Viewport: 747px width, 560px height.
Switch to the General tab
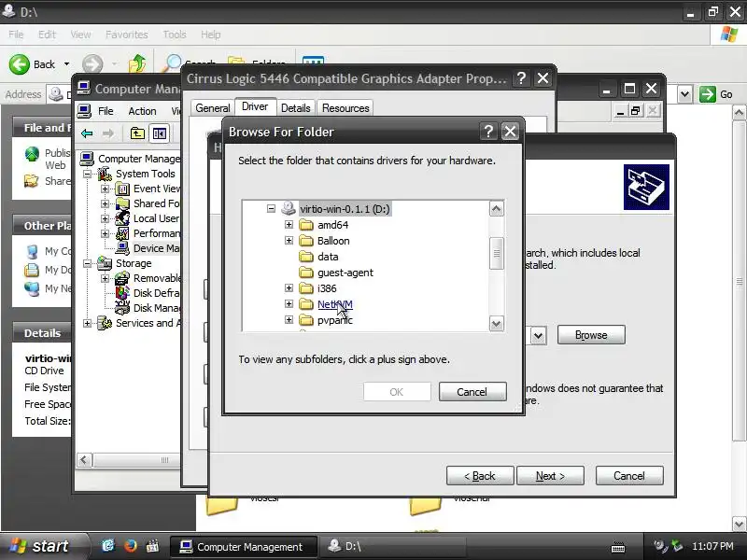coord(213,108)
